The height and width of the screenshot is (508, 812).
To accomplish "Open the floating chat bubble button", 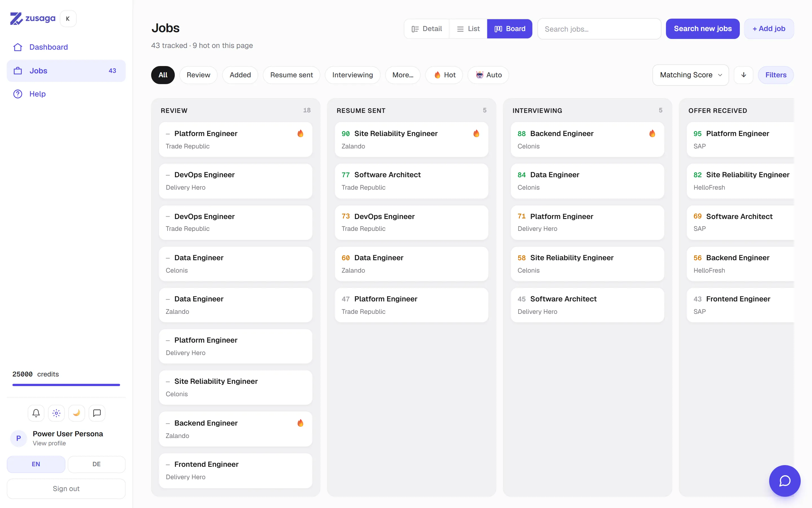I will [784, 481].
